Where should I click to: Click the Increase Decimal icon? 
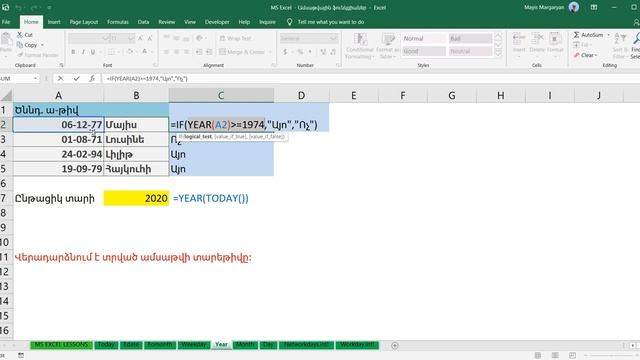click(x=323, y=52)
